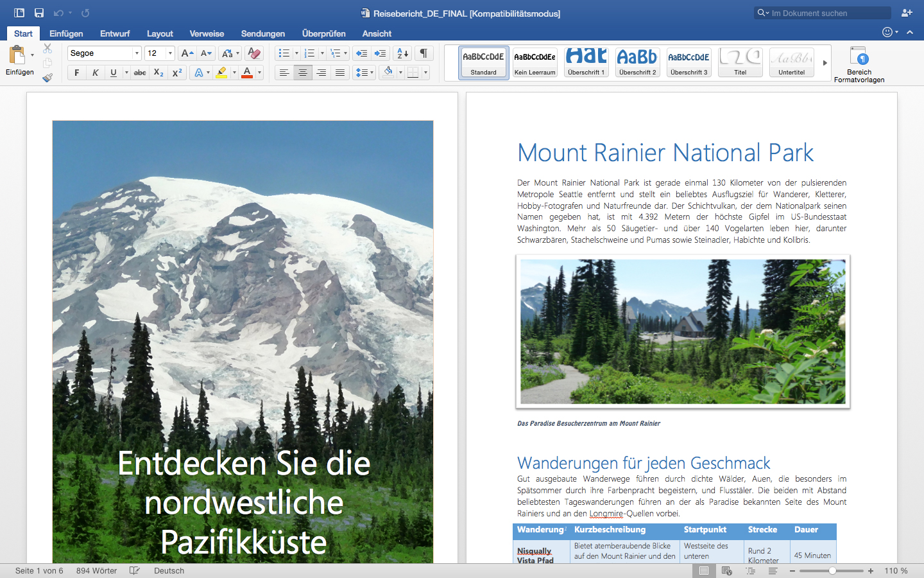
Task: Switch to web layout view in status bar
Action: click(727, 571)
